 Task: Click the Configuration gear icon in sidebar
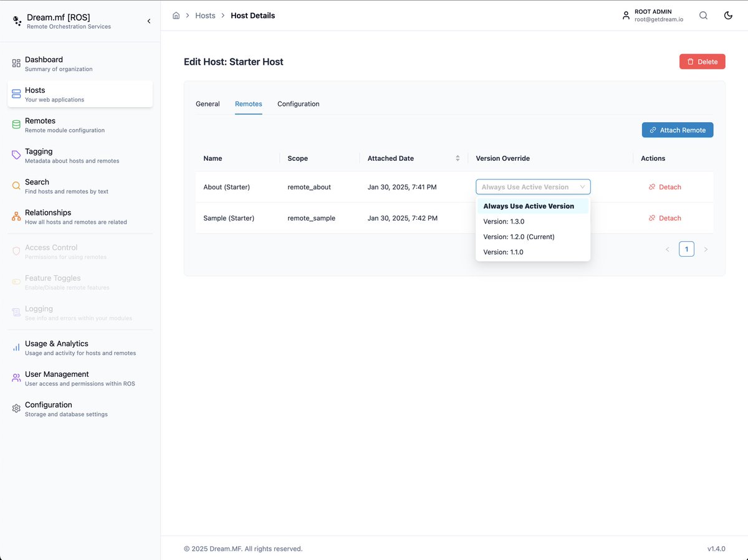pyautogui.click(x=16, y=408)
